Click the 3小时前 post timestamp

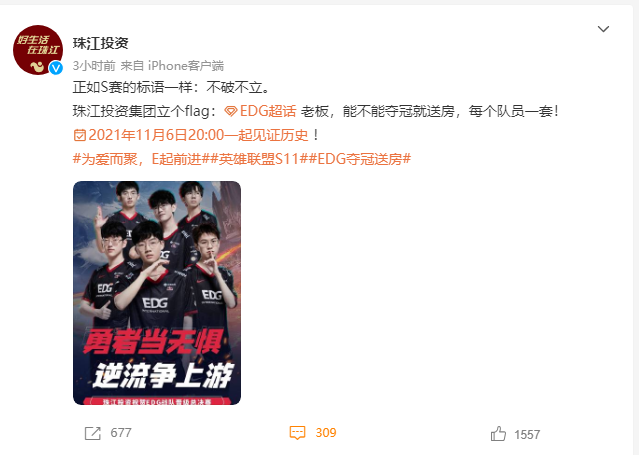point(94,66)
